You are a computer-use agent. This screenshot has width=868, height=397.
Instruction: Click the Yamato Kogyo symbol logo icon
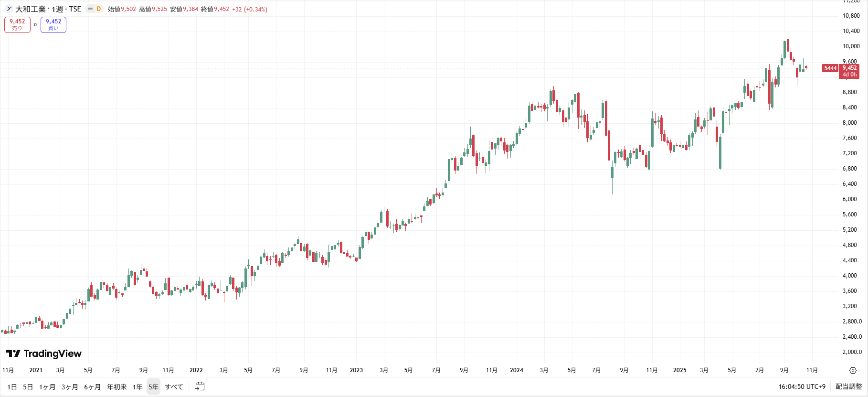pos(9,9)
